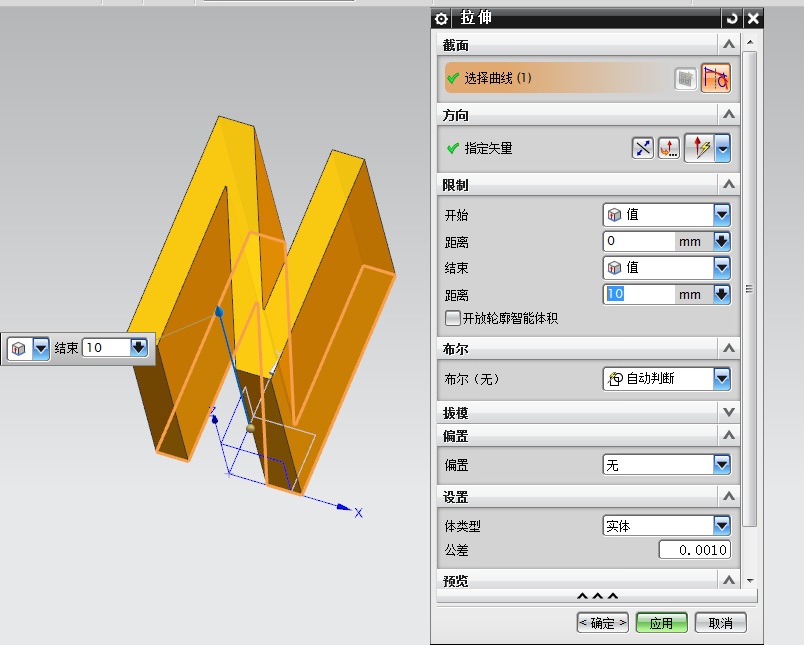Click the X axis label of the coordinate system
This screenshot has width=804, height=645.
[358, 513]
